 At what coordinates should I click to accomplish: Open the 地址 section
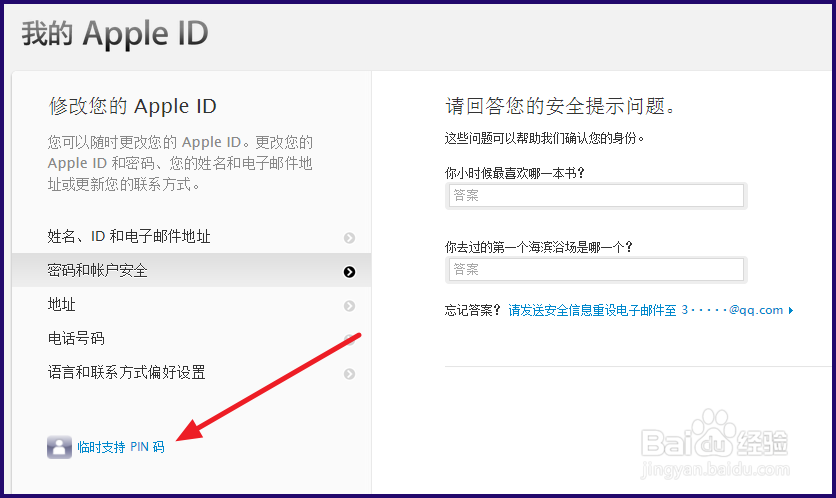191,304
